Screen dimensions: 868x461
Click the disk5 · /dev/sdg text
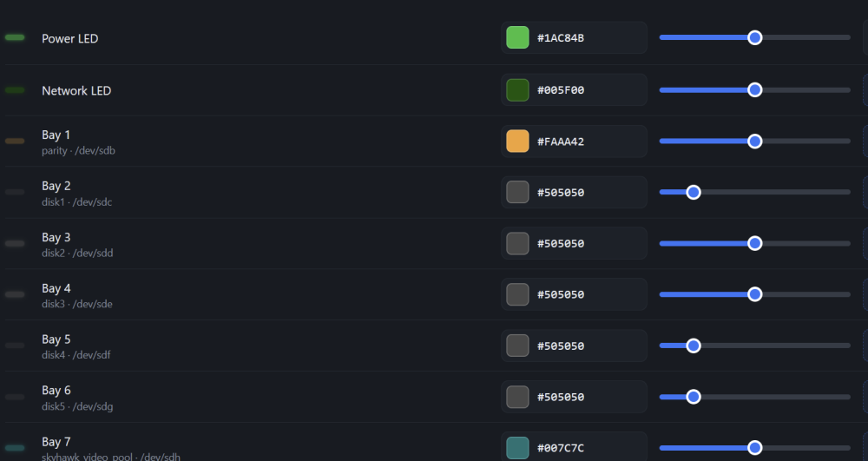[x=77, y=406]
